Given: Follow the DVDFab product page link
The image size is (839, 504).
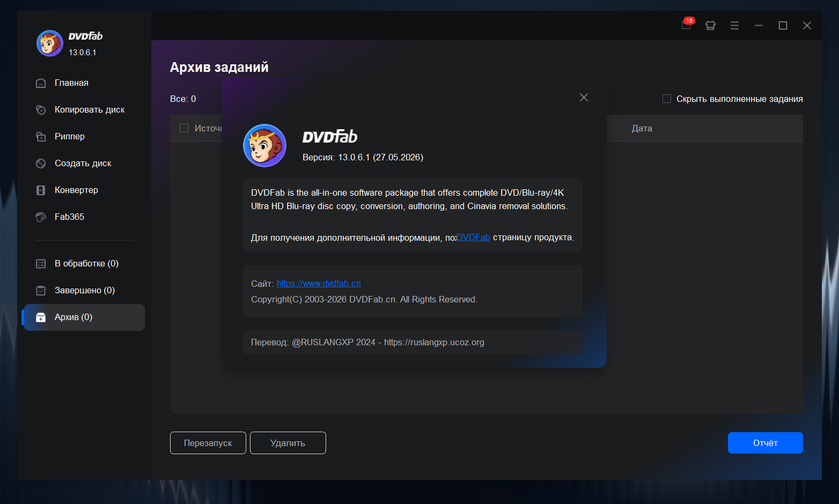Looking at the screenshot, I should [473, 237].
